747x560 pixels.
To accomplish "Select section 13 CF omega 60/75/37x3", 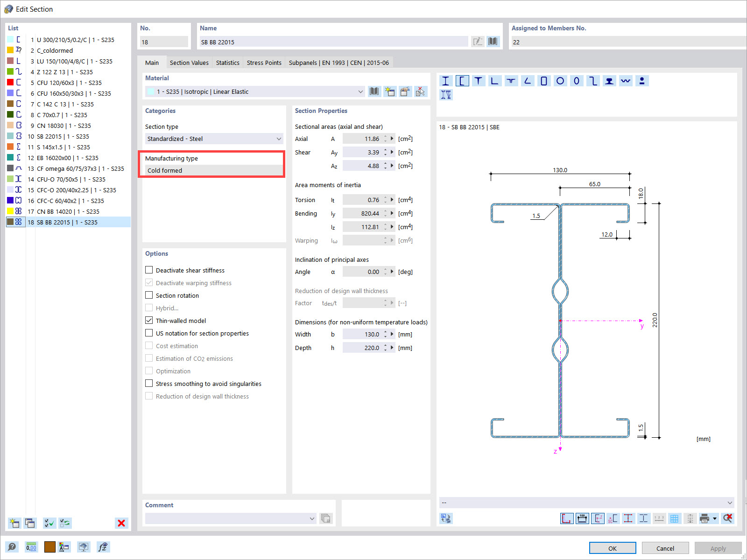I will pos(68,168).
